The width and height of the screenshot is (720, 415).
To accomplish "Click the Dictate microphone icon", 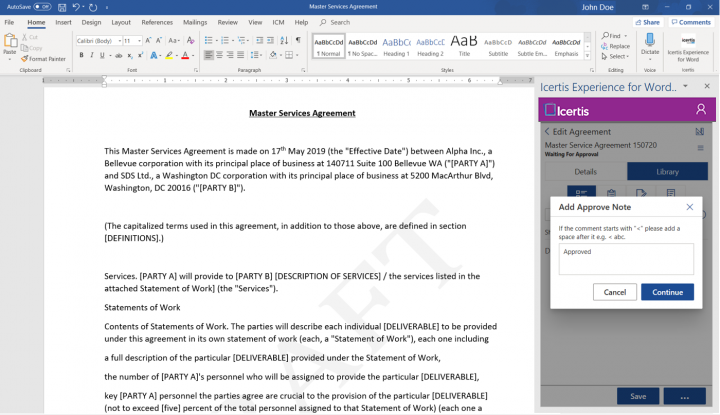I will (650, 41).
